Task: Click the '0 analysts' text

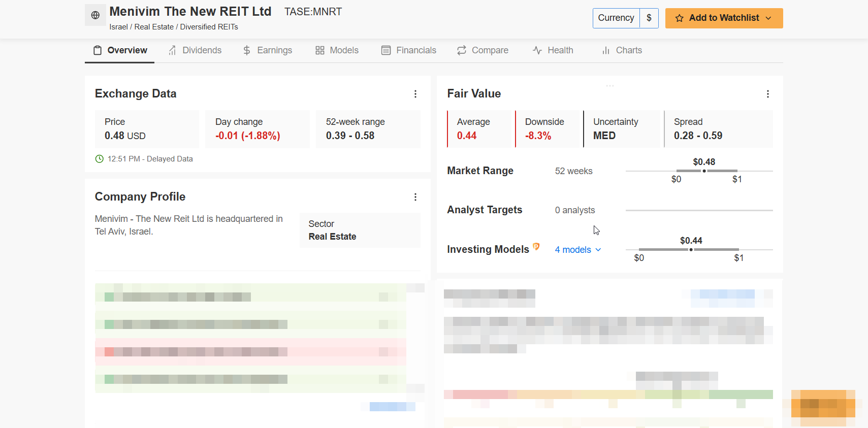Action: coord(575,210)
